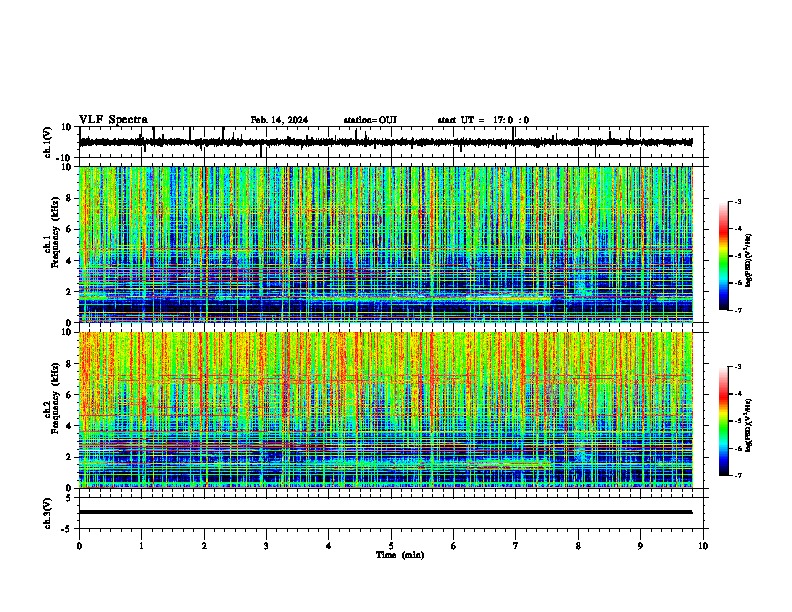Image resolution: width=792 pixels, height=612 pixels.
Task: Click the '8' kHz tick on ch.1 frequency axis
Action: pos(69,198)
